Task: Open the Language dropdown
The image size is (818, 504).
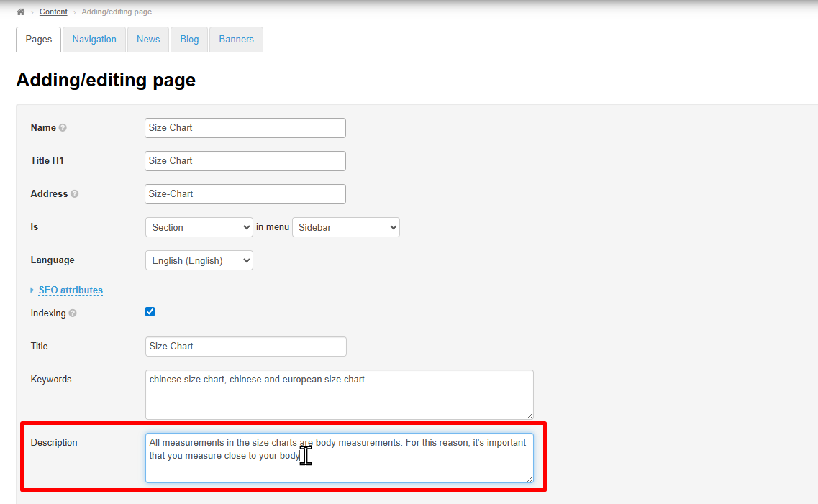Action: 199,260
